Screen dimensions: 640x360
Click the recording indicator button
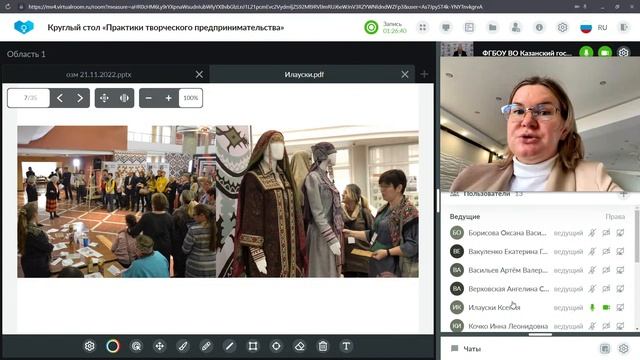371,27
